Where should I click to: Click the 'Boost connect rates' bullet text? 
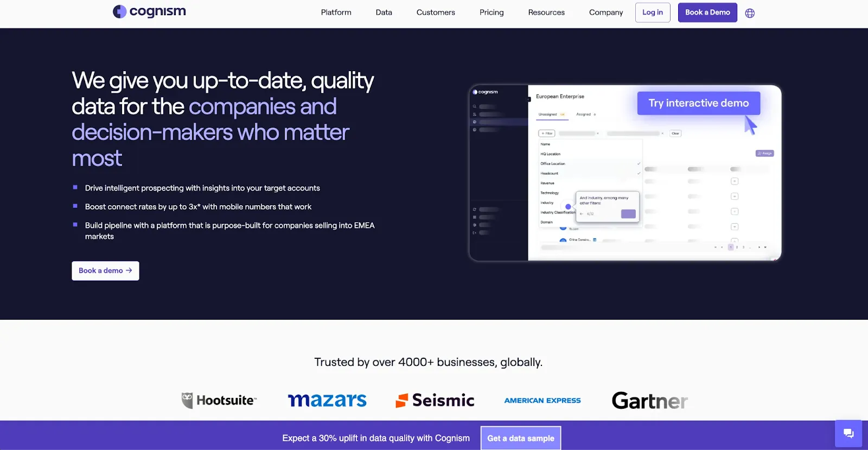[198, 207]
